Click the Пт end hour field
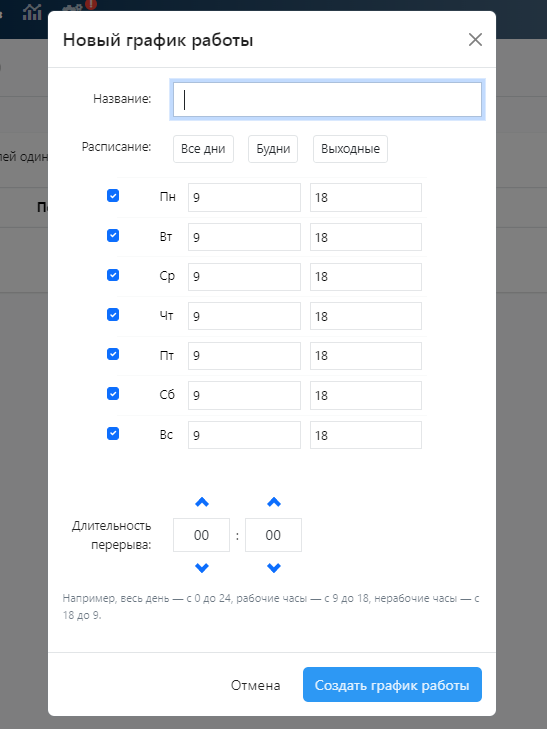 pos(366,356)
